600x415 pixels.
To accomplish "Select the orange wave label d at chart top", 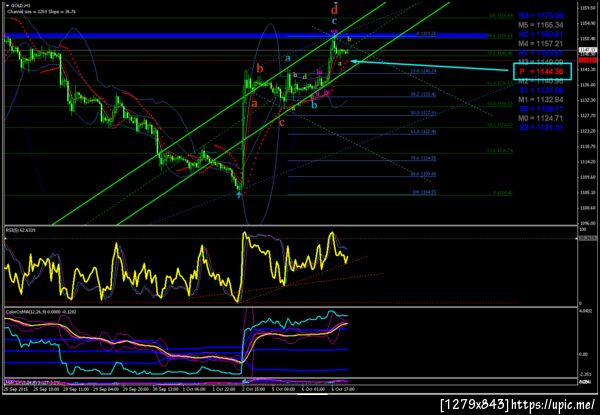I will pos(334,9).
